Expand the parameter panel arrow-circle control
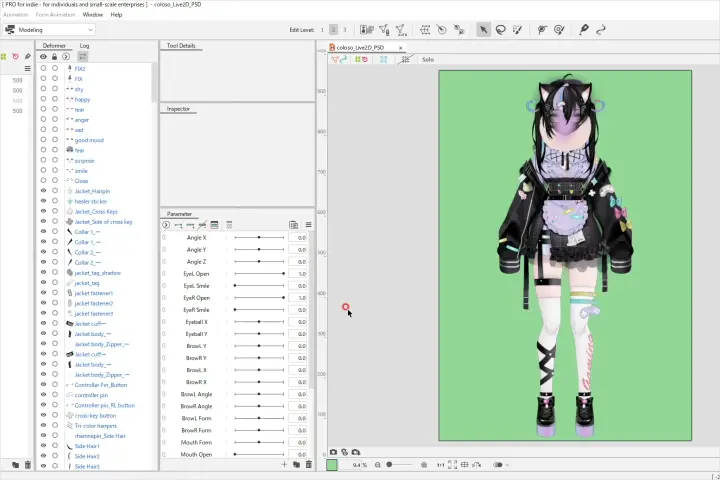 pos(166,225)
